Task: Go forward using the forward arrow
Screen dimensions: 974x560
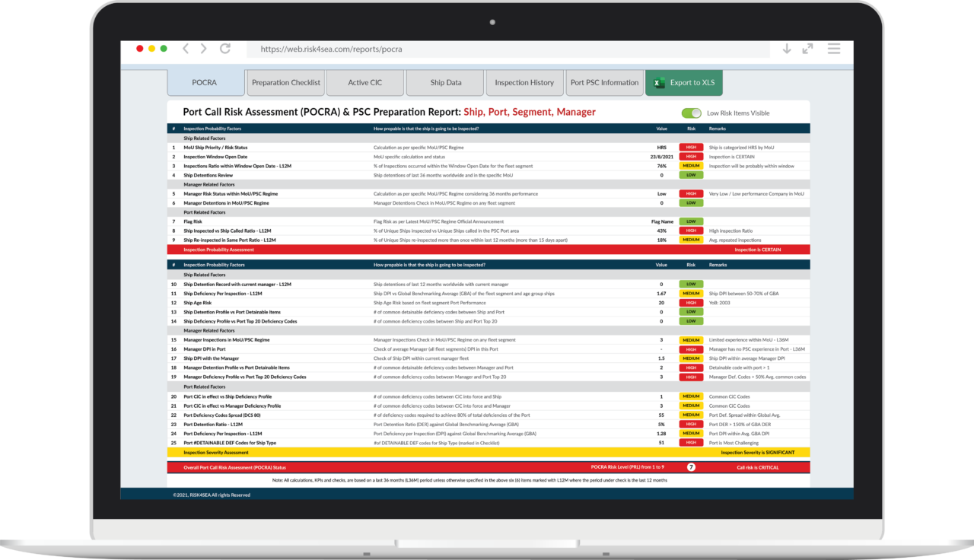Action: tap(203, 48)
